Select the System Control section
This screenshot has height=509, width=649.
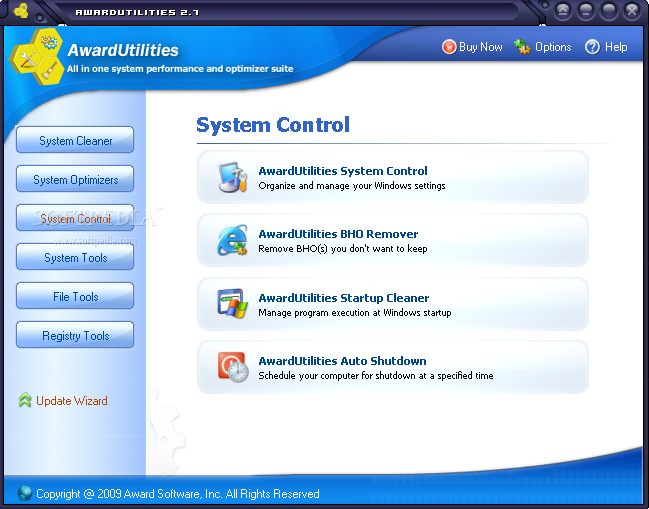(x=75, y=218)
